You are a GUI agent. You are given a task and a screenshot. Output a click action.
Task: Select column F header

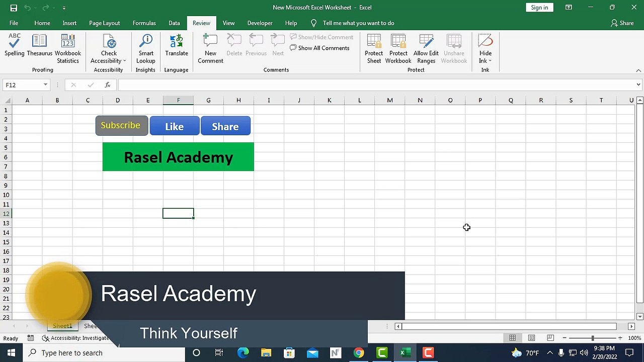[x=178, y=101]
